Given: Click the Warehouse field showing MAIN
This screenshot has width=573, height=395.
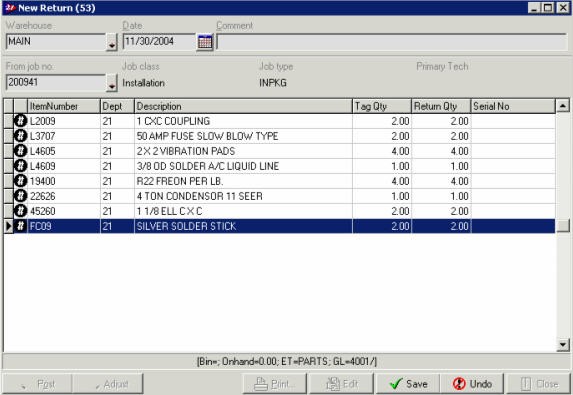Looking at the screenshot, I should point(56,42).
